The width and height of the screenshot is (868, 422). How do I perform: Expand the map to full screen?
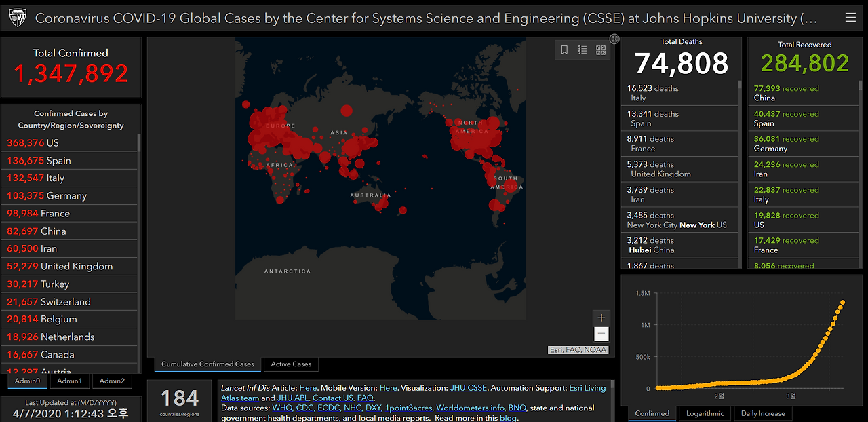pyautogui.click(x=614, y=39)
